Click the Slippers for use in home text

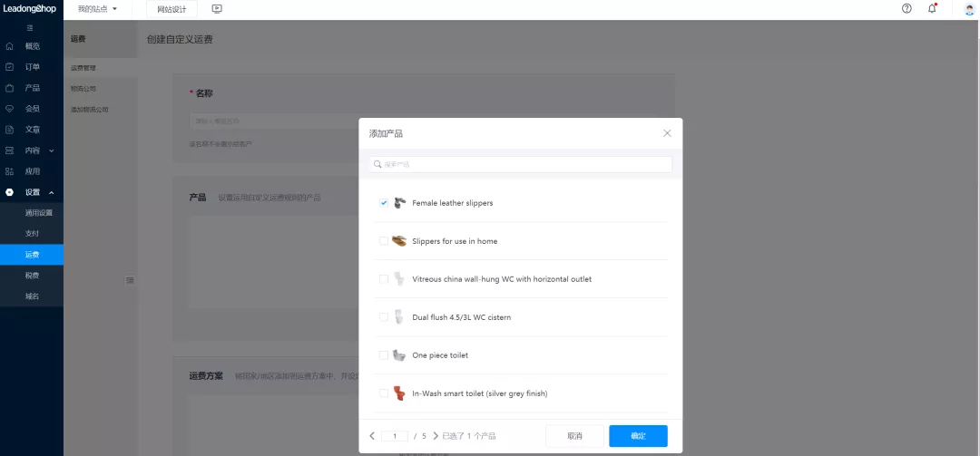455,241
